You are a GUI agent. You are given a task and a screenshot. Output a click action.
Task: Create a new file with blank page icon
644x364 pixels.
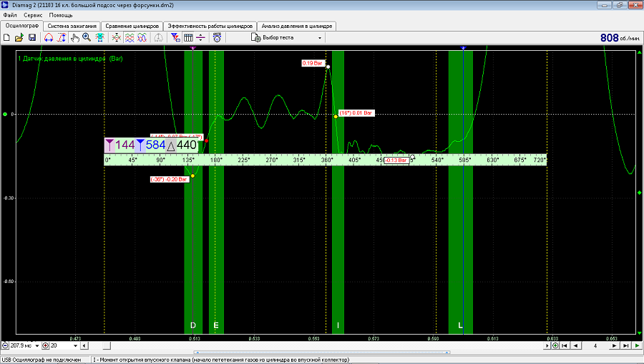pos(6,37)
